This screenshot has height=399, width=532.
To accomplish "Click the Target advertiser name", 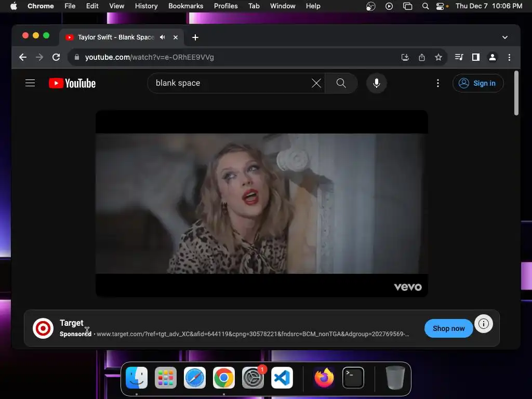I will point(71,323).
